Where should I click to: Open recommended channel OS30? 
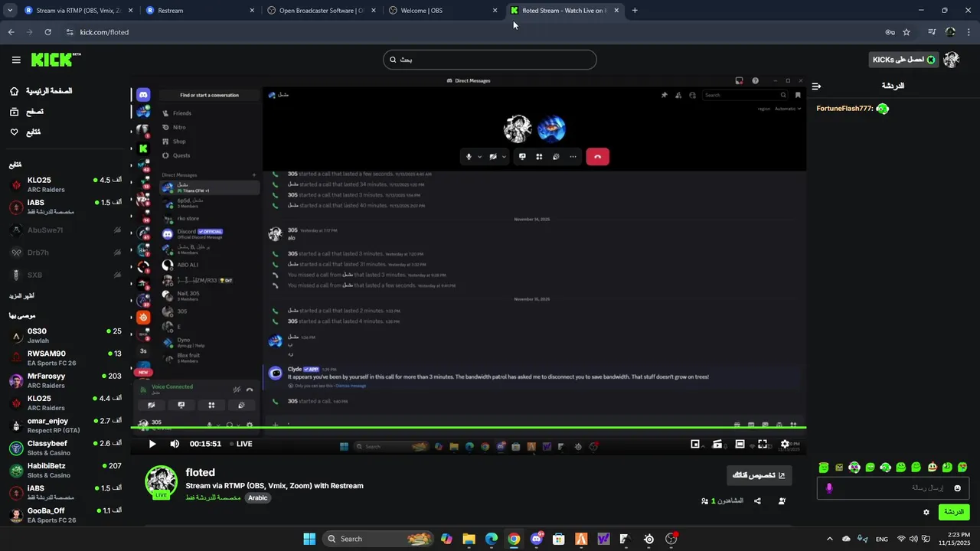(x=65, y=336)
